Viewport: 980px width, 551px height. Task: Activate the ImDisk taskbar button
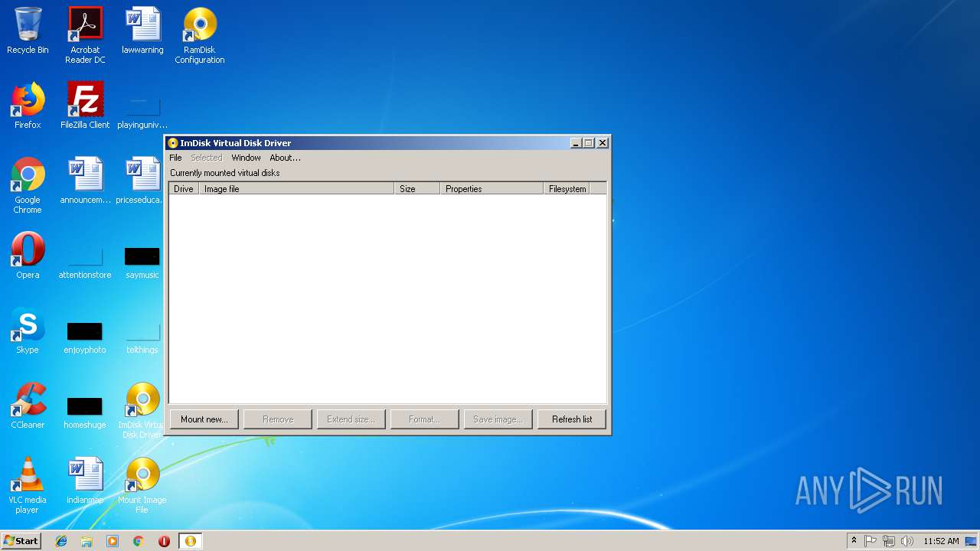point(190,541)
